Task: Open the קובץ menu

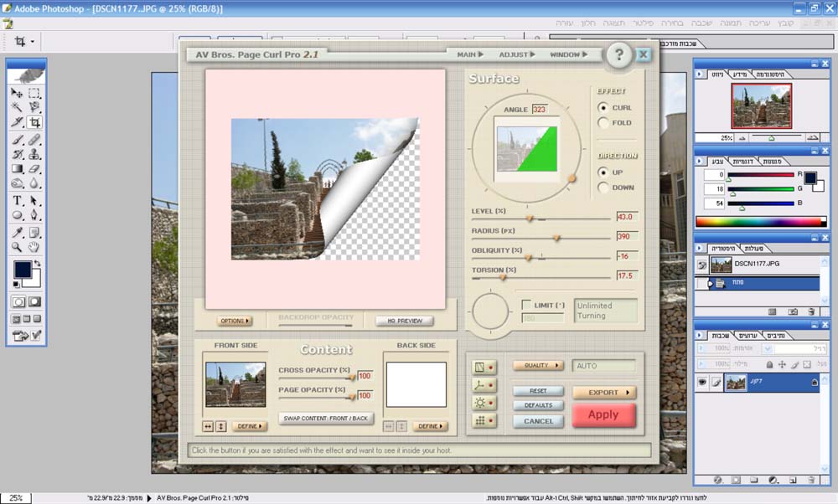Action: point(786,23)
